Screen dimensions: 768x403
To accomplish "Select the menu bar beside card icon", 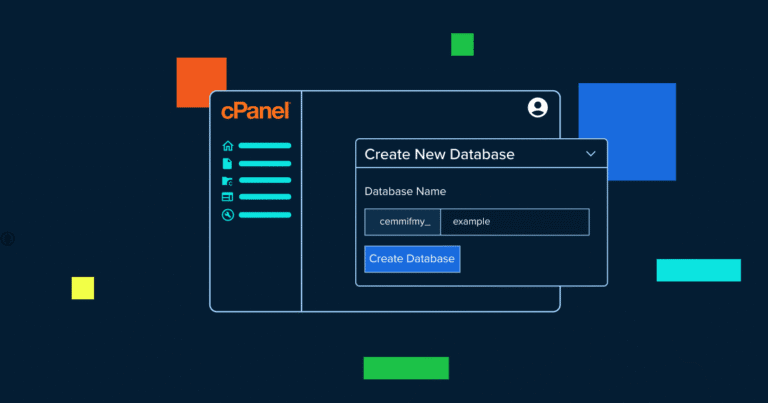I will coord(265,197).
